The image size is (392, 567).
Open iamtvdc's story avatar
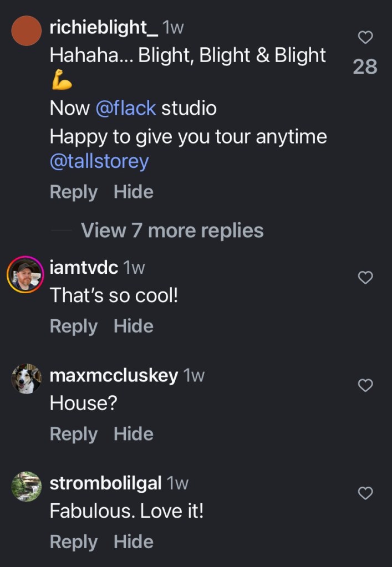[26, 276]
